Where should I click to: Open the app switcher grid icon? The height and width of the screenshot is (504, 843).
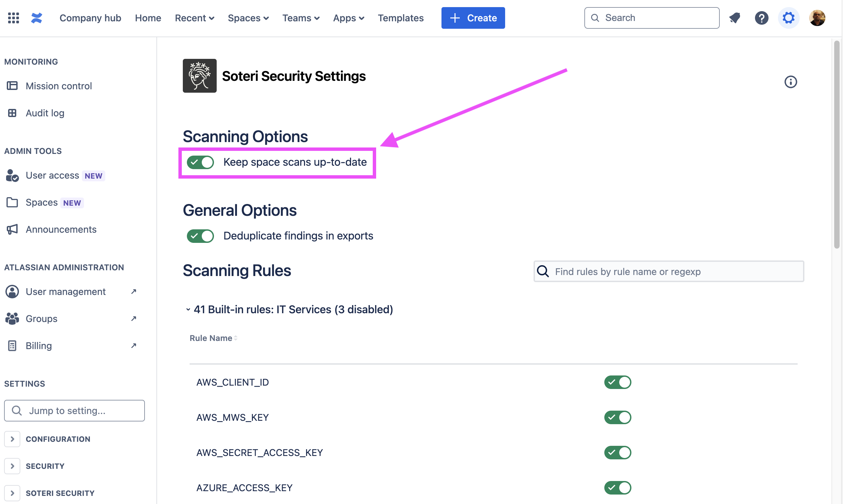pos(14,18)
